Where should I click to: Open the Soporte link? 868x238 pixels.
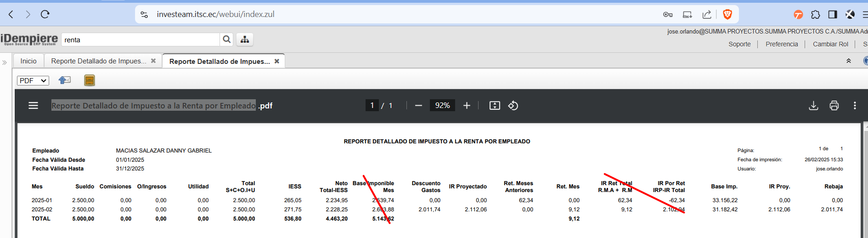(x=739, y=44)
